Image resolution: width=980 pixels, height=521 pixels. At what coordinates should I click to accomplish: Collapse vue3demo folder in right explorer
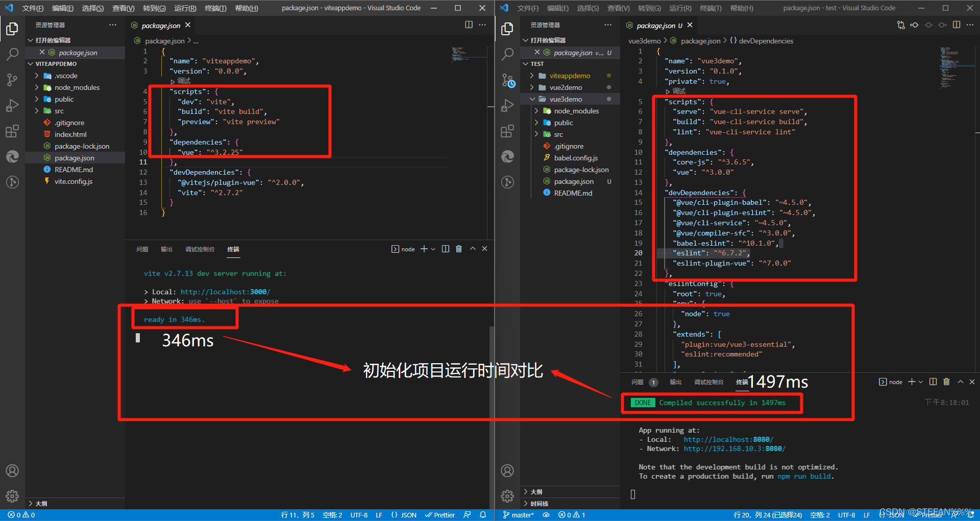point(570,99)
